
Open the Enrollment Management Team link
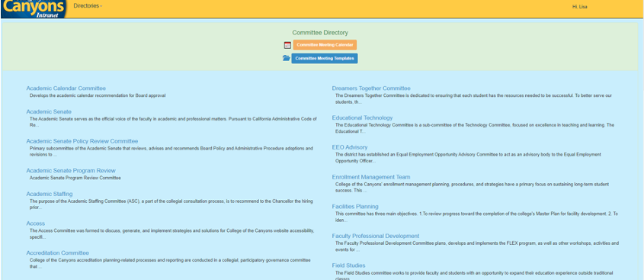pyautogui.click(x=371, y=177)
